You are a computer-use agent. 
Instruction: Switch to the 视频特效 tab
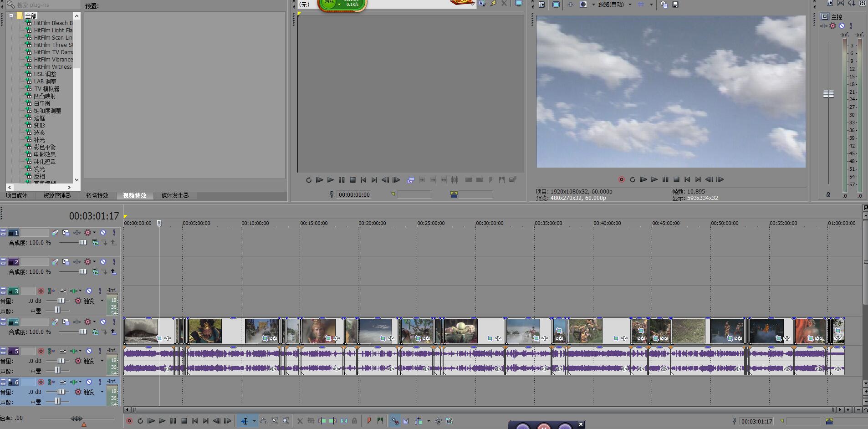134,195
